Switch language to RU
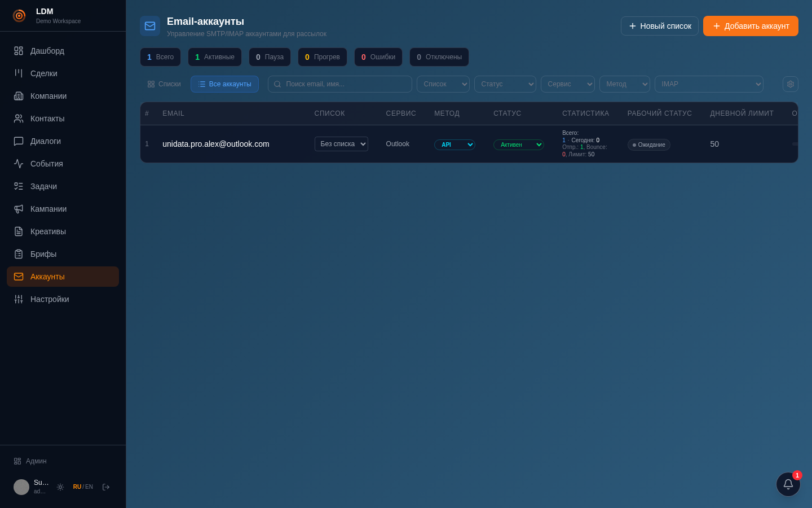Screen dimensions: 812x508 tap(77, 487)
